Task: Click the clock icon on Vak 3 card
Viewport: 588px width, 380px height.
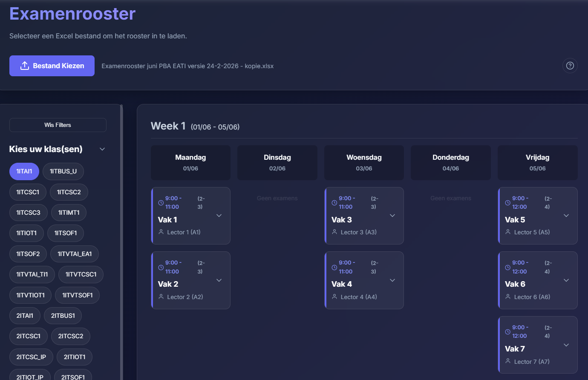Action: pyautogui.click(x=334, y=203)
